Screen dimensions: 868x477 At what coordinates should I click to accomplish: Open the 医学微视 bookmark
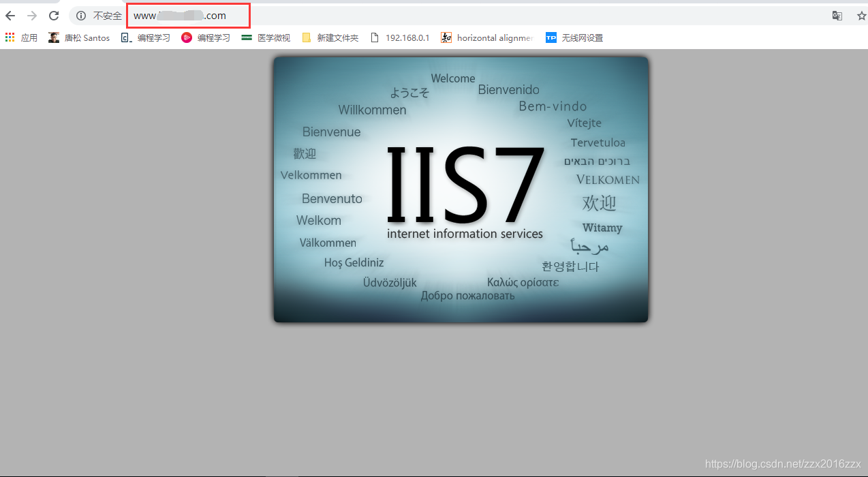266,38
